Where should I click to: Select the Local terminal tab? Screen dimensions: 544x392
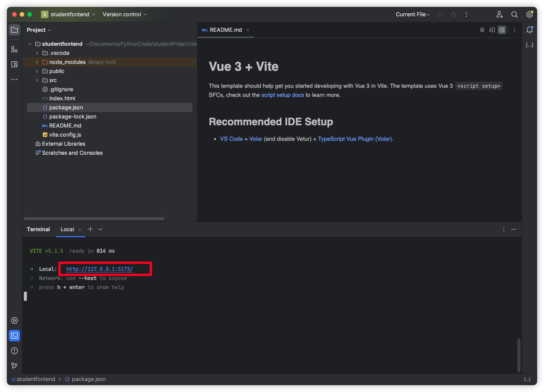click(x=67, y=229)
